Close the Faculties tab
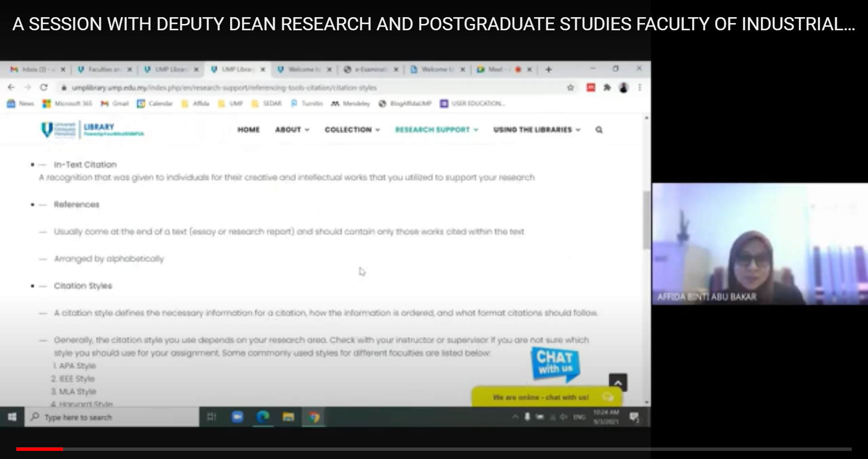The height and width of the screenshot is (459, 868). (130, 69)
